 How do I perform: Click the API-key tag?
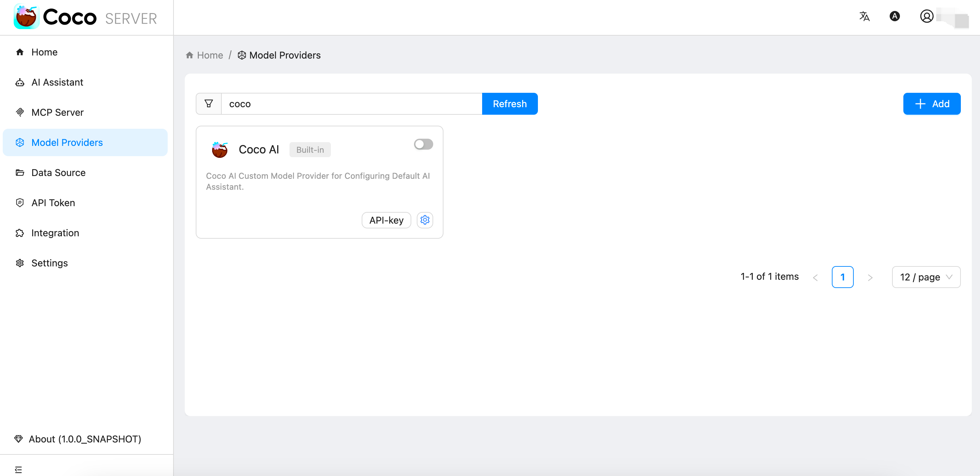(386, 220)
